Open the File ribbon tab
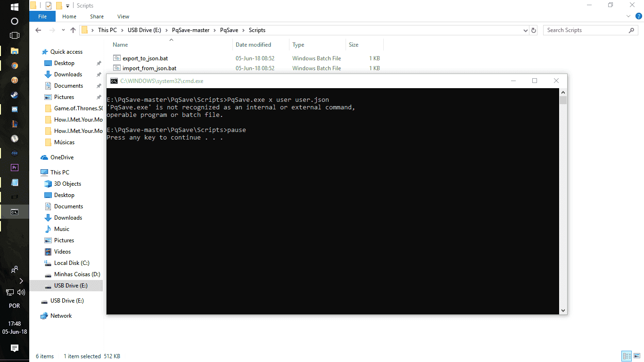The image size is (644, 362). 42,16
